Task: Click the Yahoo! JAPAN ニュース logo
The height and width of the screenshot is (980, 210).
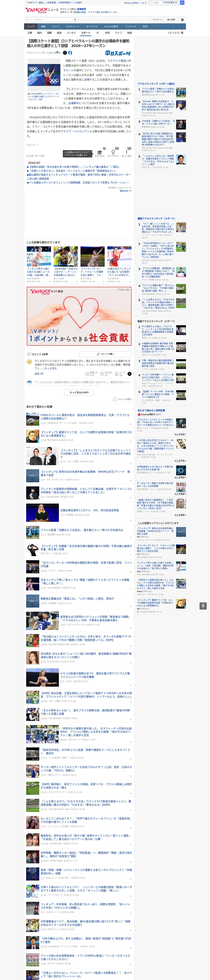Action: click(42, 10)
